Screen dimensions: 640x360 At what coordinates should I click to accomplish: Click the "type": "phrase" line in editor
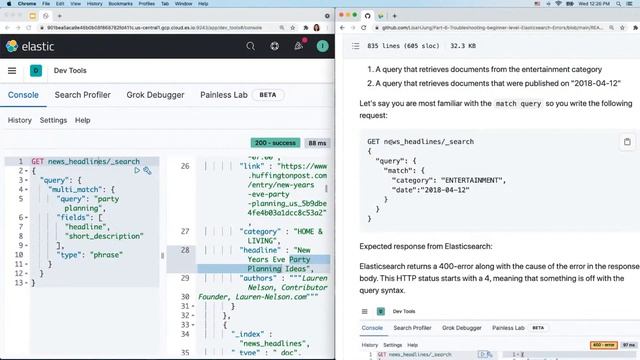(x=90, y=255)
